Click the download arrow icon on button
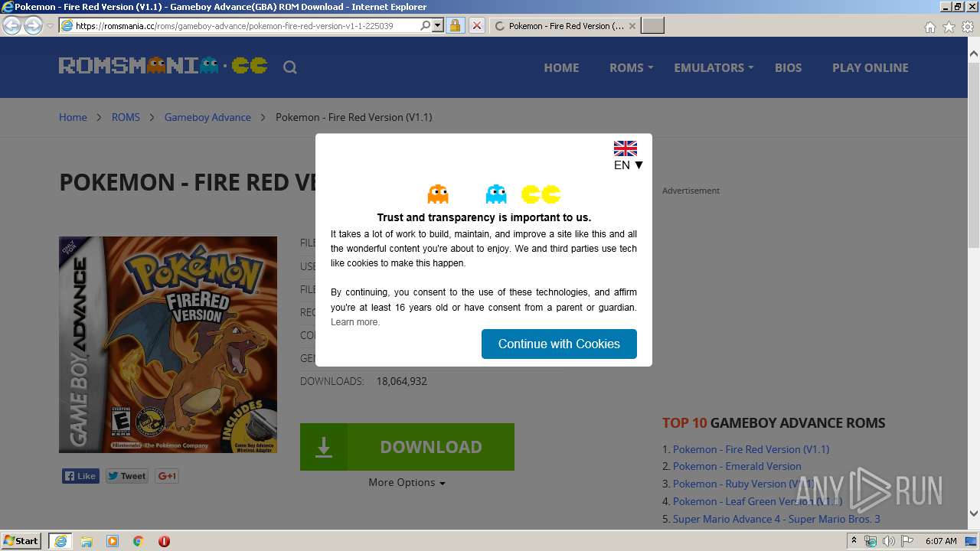Screen dimensions: 980x551 point(324,447)
